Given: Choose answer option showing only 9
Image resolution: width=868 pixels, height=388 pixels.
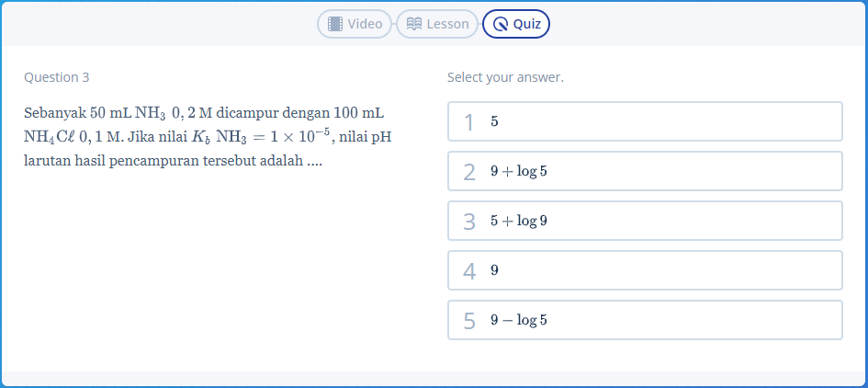Looking at the screenshot, I should coord(645,270).
